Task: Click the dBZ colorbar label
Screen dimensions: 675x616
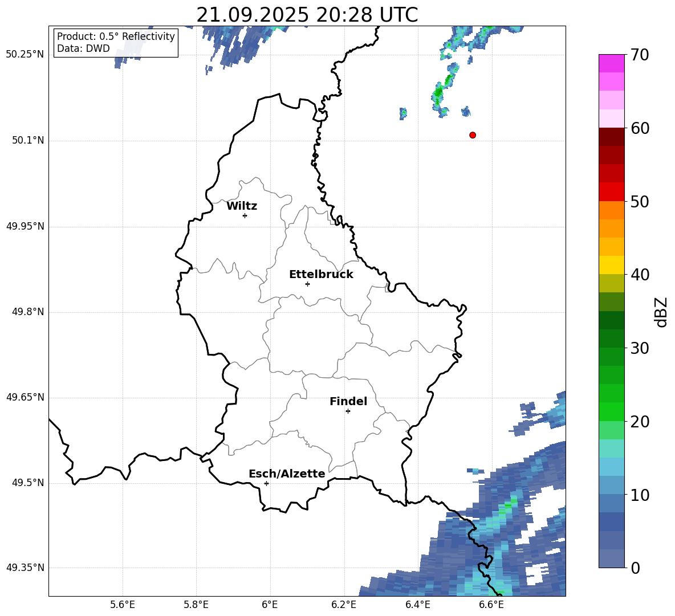Action: 662,312
